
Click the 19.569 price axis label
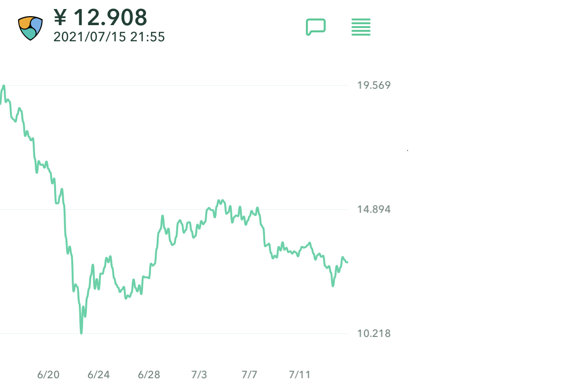click(374, 85)
